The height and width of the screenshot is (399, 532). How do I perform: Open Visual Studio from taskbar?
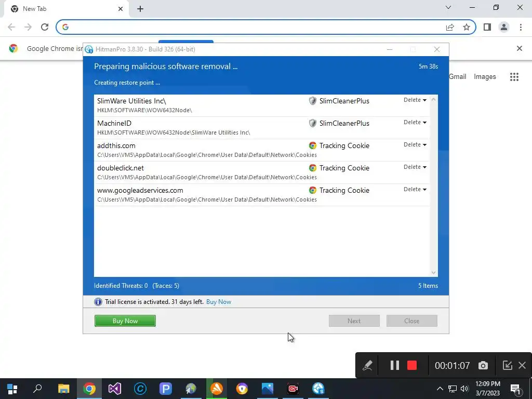pos(115,389)
